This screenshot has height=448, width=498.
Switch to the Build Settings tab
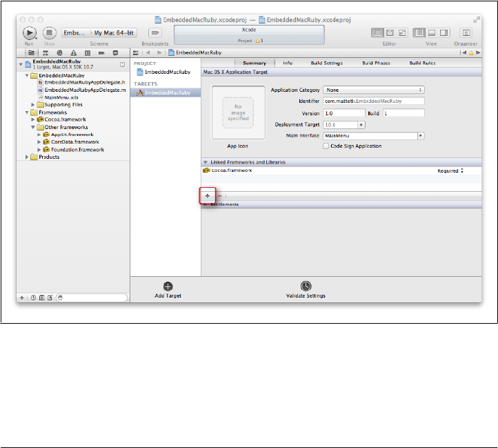pyautogui.click(x=327, y=63)
